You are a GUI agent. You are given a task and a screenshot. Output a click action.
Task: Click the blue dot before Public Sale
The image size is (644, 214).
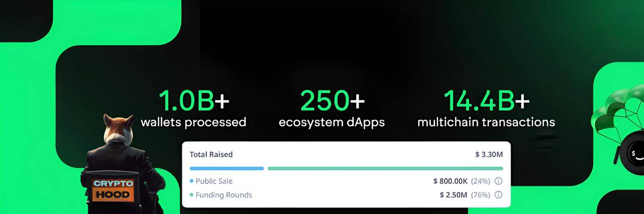pyautogui.click(x=192, y=181)
